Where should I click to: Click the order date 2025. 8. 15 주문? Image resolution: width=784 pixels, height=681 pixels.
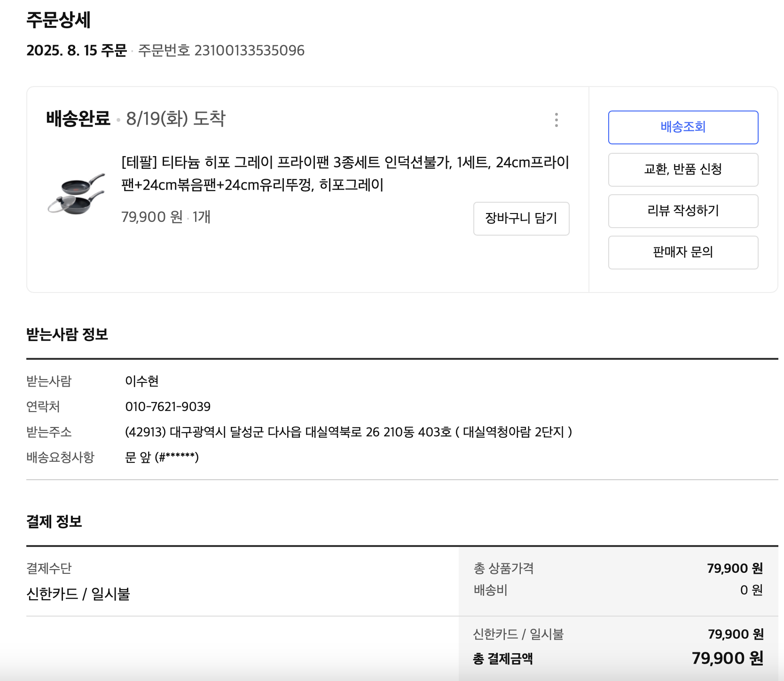pos(77,50)
